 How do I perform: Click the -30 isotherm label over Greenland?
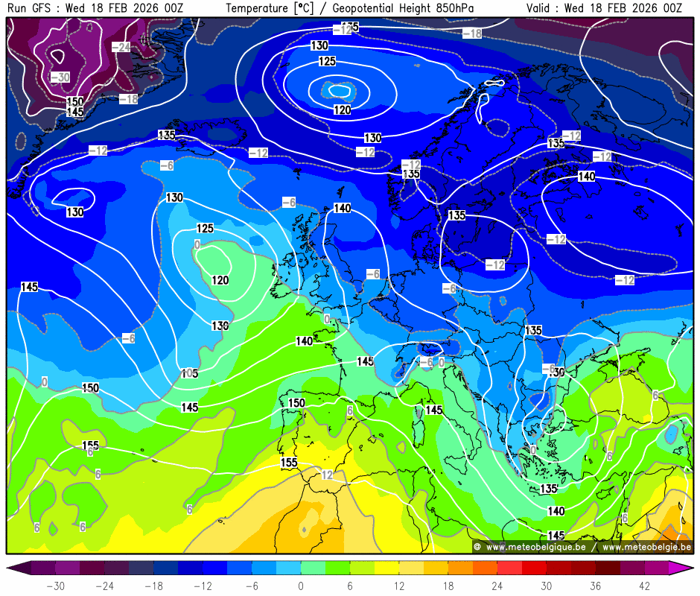point(60,77)
